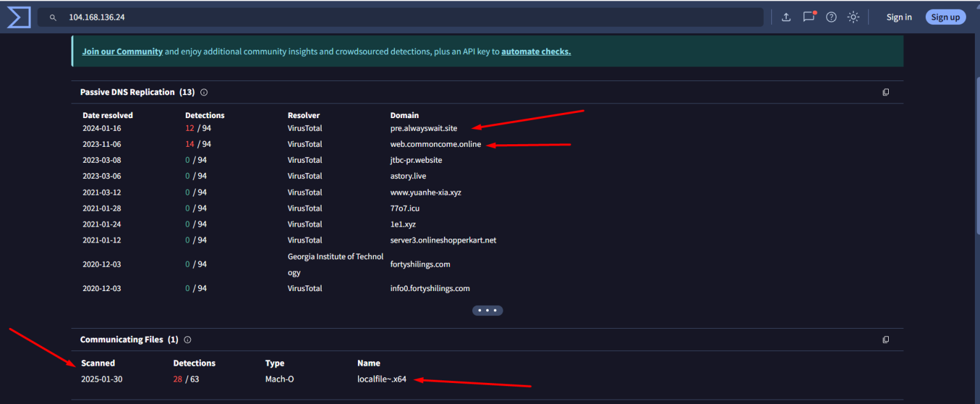Open the web.commoncome.online domain
This screenshot has height=404, width=980.
pos(436,144)
